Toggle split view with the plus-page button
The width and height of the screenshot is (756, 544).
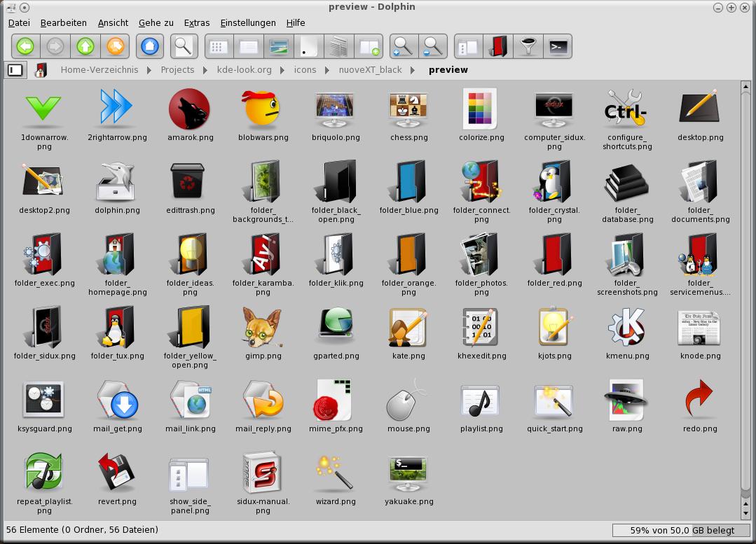click(369, 46)
